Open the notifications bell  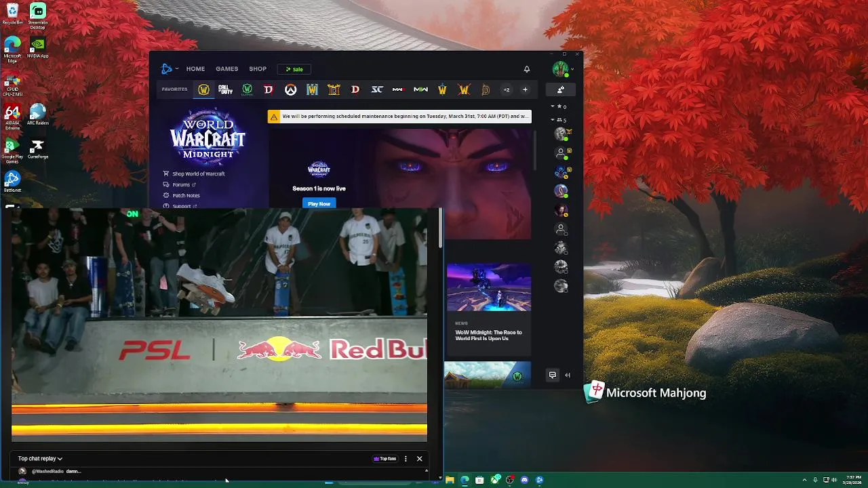coord(526,69)
